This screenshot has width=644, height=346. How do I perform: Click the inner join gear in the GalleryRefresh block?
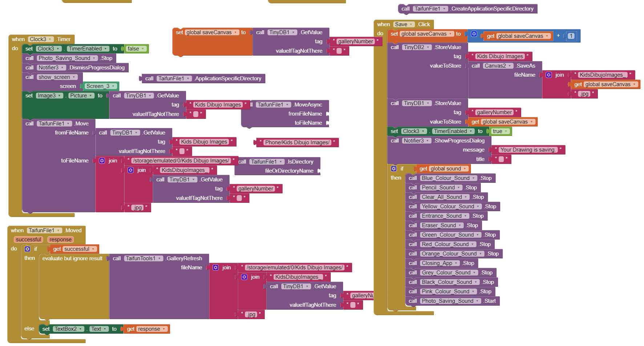[244, 277]
